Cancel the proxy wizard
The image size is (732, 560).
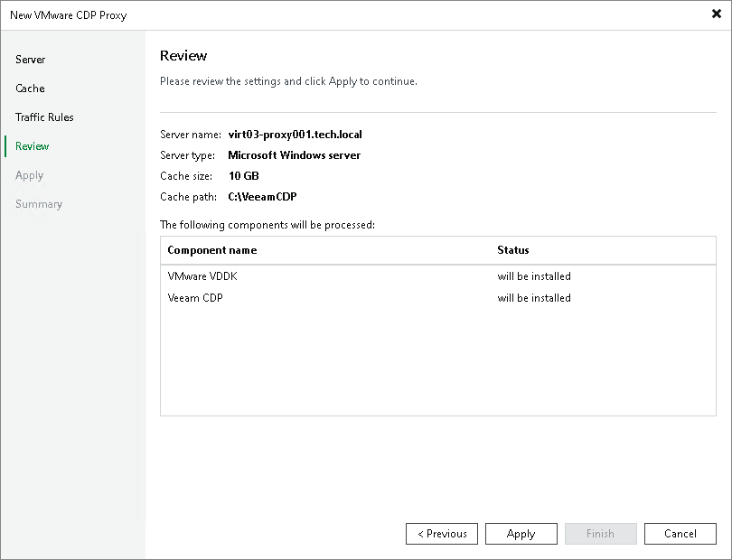(x=680, y=534)
